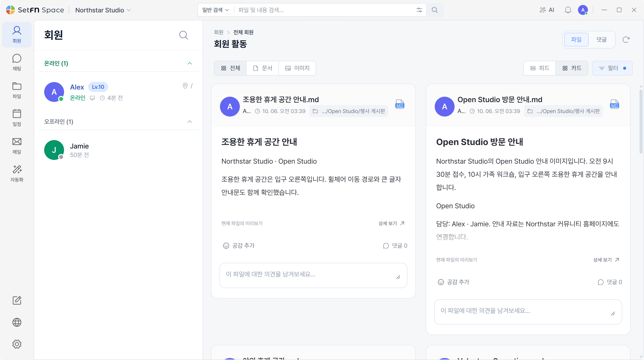
Task: Select the 문서 documents tab
Action: [262, 68]
